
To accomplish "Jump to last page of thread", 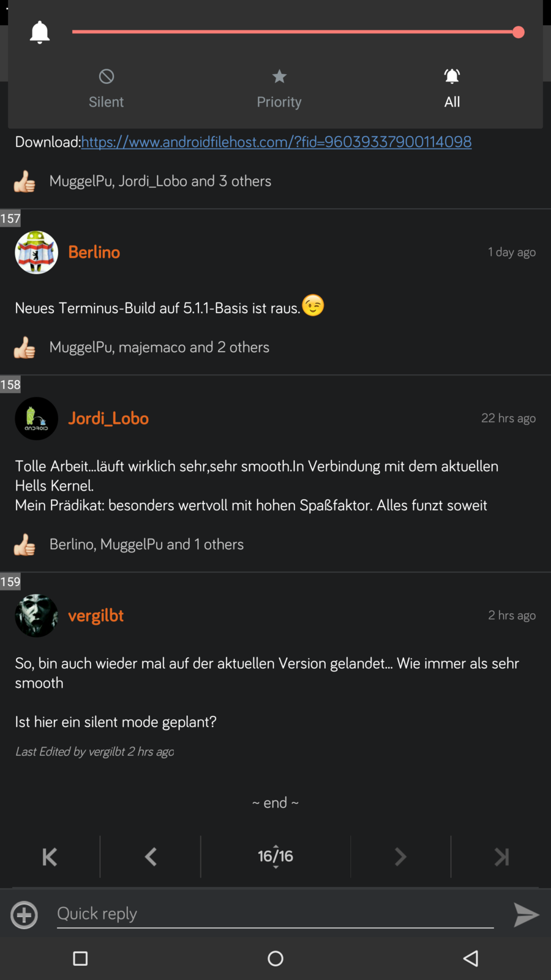I will click(x=501, y=856).
